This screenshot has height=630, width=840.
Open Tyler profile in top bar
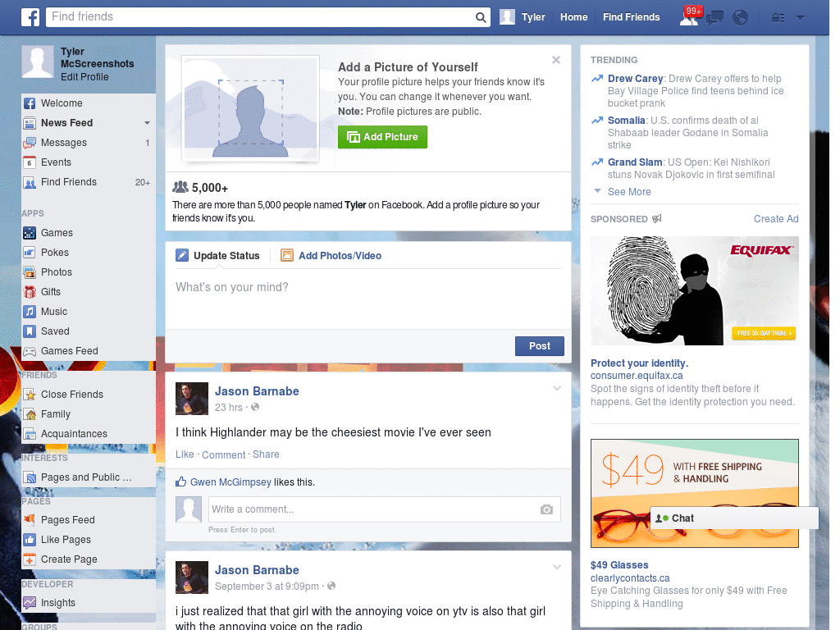pos(523,17)
